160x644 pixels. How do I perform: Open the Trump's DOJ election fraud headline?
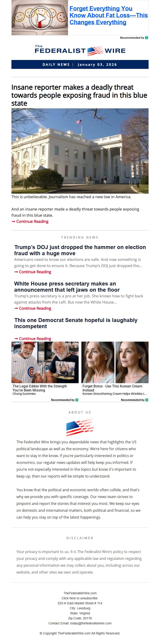pos(80,250)
